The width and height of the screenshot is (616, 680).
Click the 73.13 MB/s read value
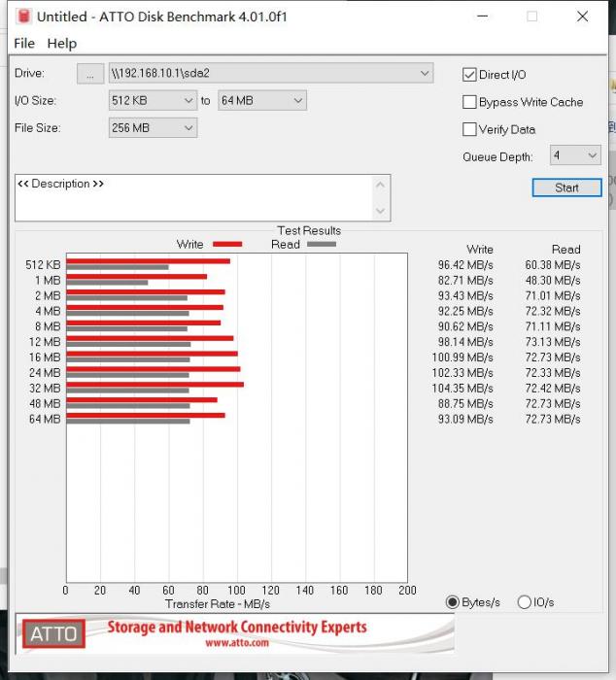553,342
